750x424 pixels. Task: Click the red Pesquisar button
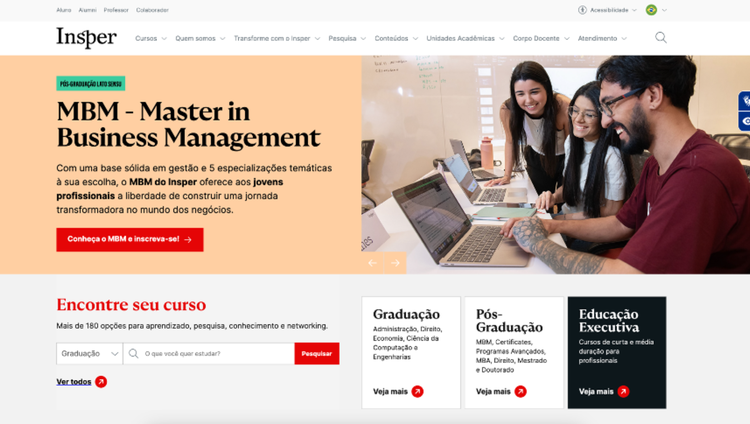(317, 354)
